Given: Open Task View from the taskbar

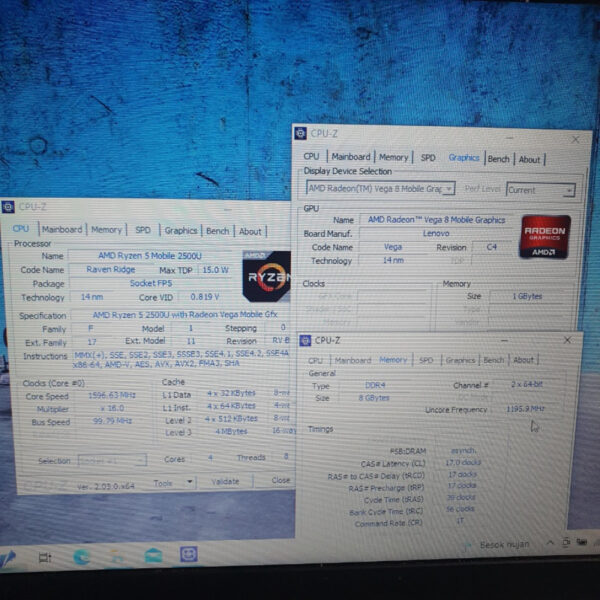Looking at the screenshot, I should [45, 558].
